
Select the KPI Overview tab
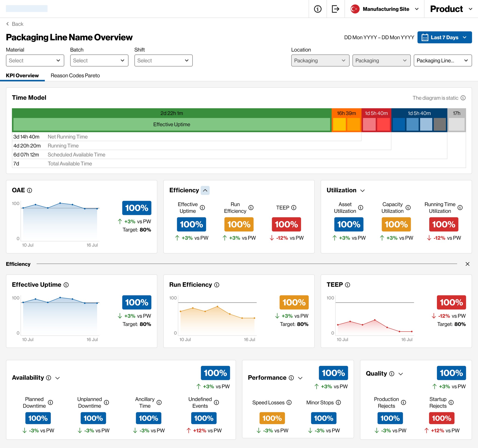coord(22,75)
